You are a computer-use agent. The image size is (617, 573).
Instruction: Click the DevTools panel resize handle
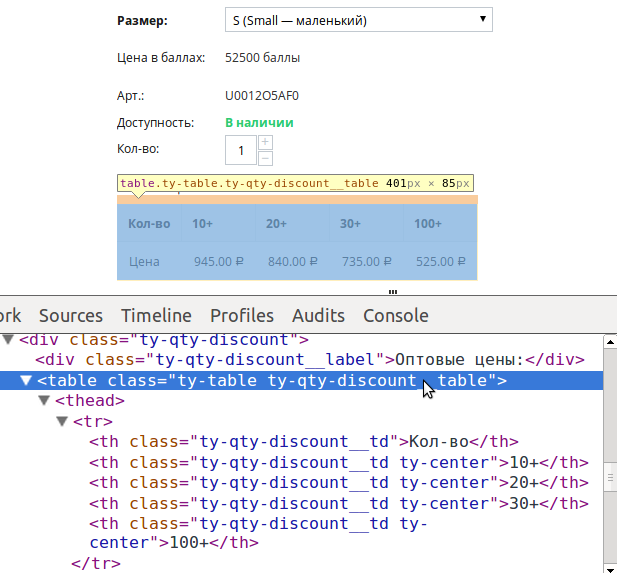[393, 292]
